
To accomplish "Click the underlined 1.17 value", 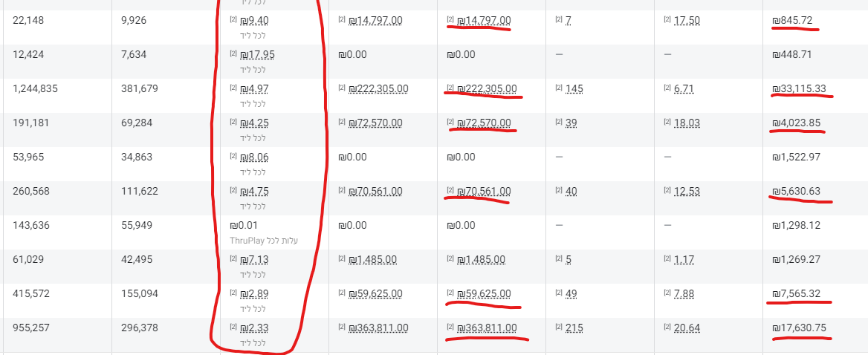I will click(684, 260).
